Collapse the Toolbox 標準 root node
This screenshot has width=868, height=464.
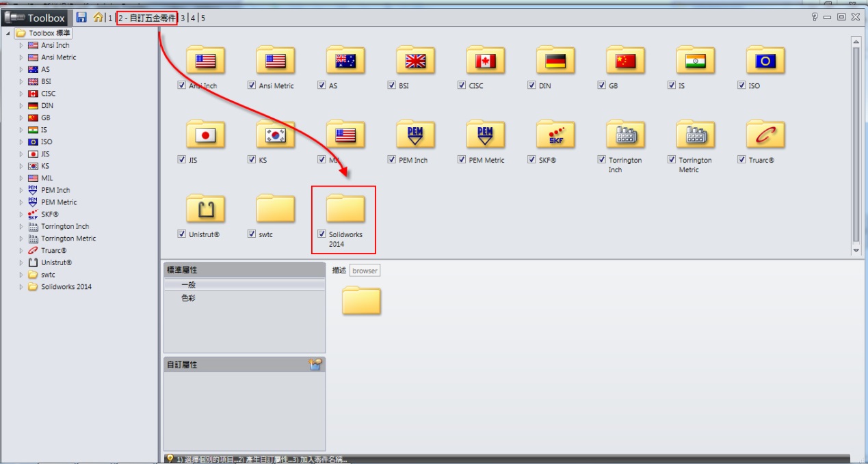(8, 33)
